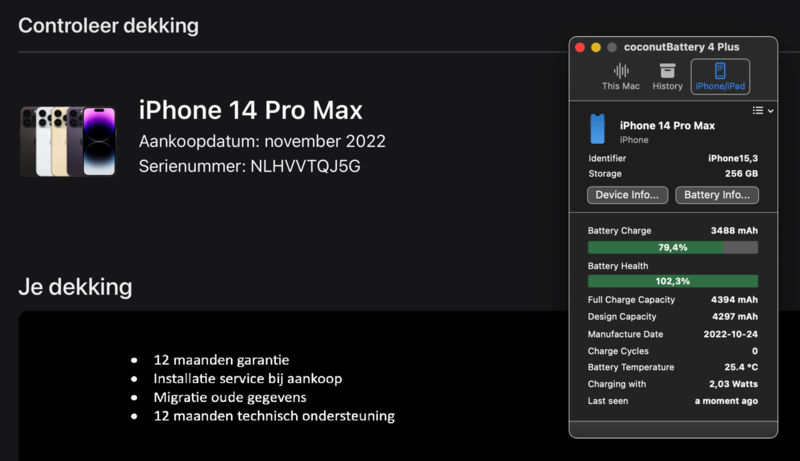Click '12 maanden technisch ondersteuning' item
Viewport: 800px width, 461px height.
coord(274,416)
